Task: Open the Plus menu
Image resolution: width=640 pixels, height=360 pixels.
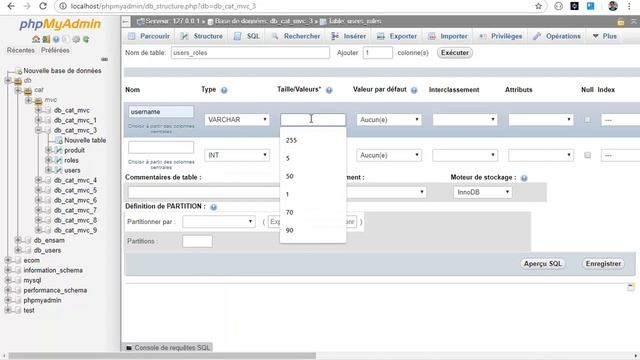Action: [605, 36]
